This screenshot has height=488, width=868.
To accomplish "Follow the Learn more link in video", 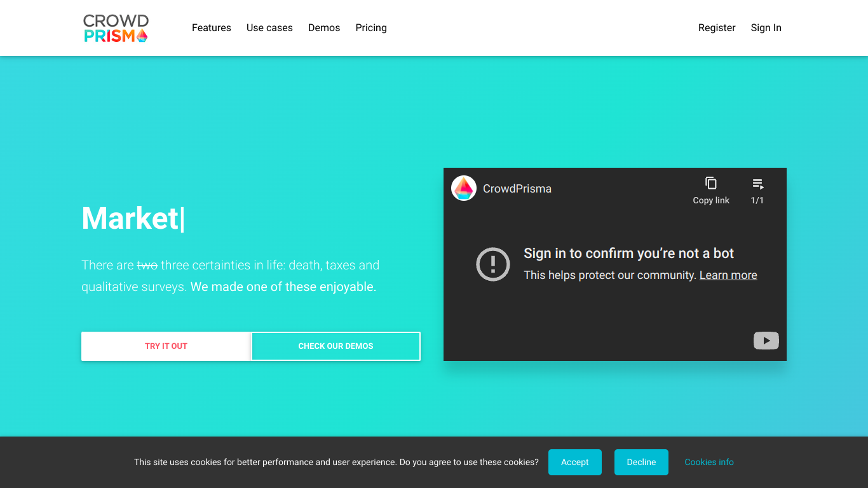I will coord(728,275).
